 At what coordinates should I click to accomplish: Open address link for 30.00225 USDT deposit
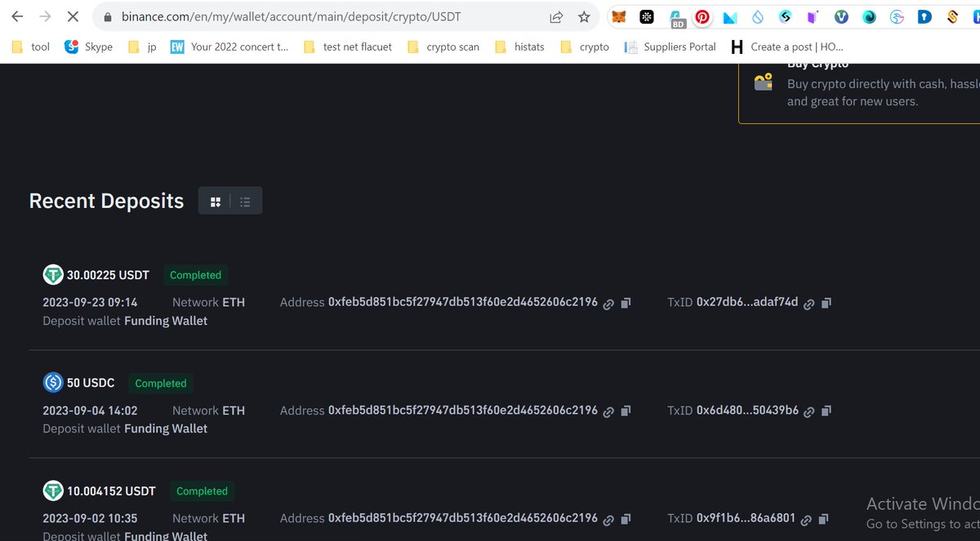pyautogui.click(x=608, y=304)
